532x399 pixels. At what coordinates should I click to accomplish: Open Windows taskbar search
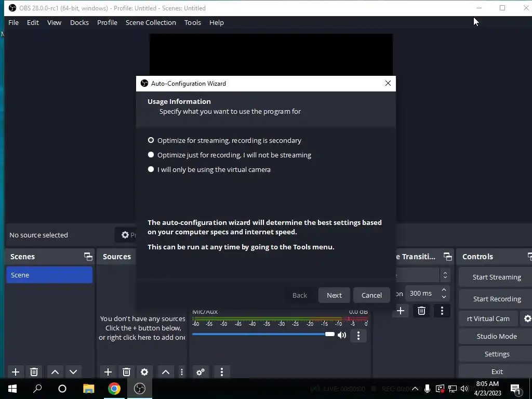(37, 389)
